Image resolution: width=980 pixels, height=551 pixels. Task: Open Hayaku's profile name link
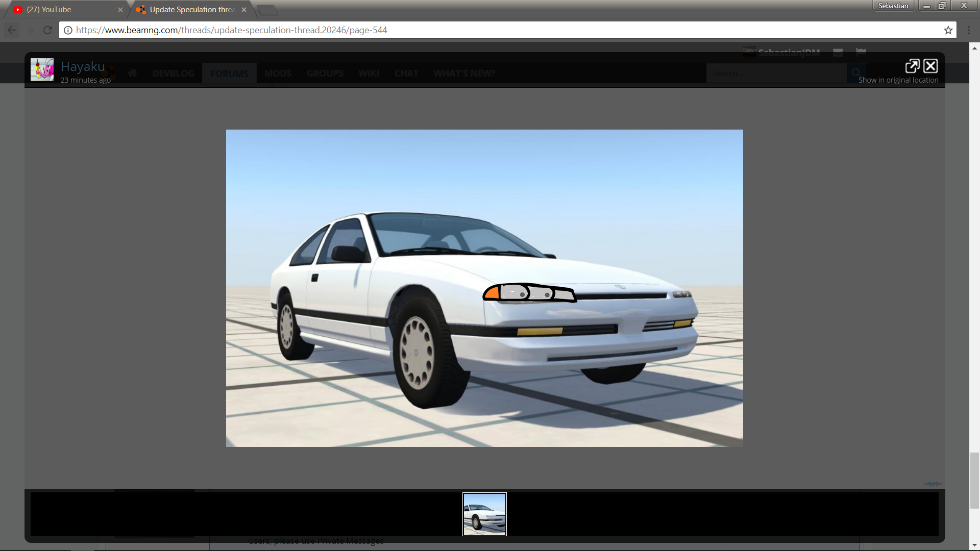pyautogui.click(x=83, y=66)
